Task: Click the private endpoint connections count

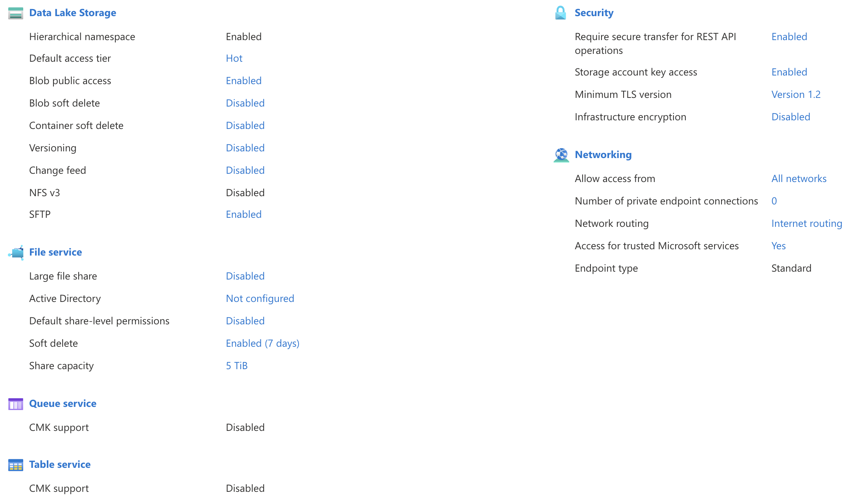Action: click(774, 200)
